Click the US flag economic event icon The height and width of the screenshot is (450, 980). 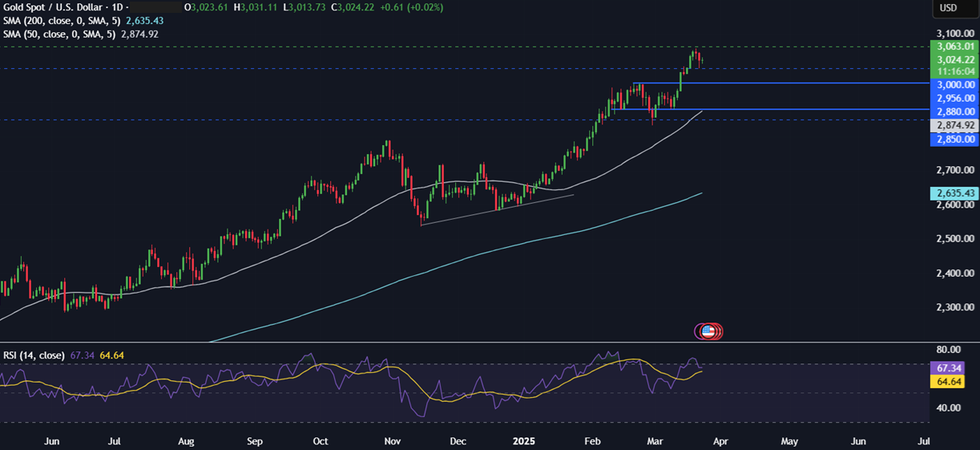click(x=708, y=330)
